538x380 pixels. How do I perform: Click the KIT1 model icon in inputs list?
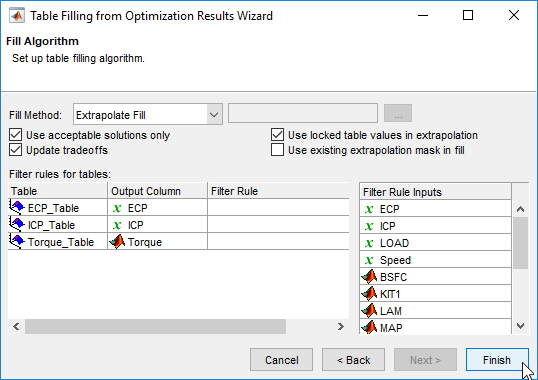[x=369, y=294]
